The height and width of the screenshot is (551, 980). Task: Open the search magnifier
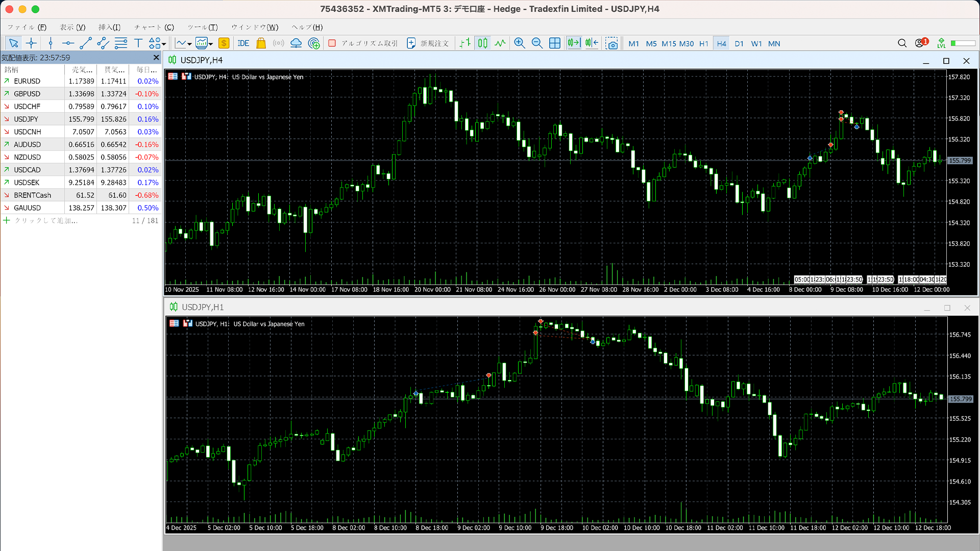[x=902, y=43]
